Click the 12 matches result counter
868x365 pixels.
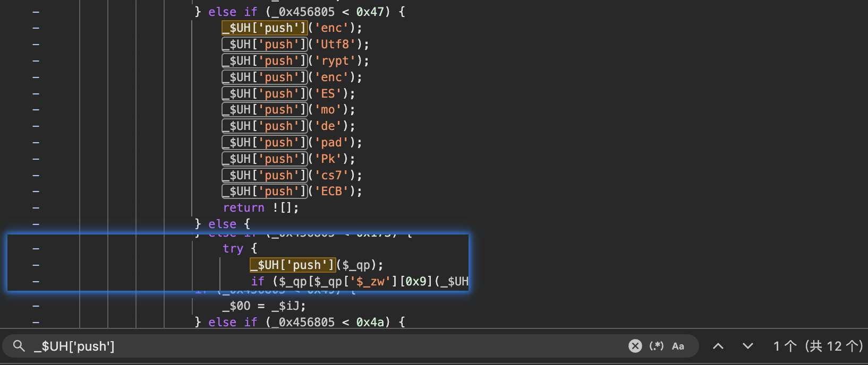click(x=818, y=346)
